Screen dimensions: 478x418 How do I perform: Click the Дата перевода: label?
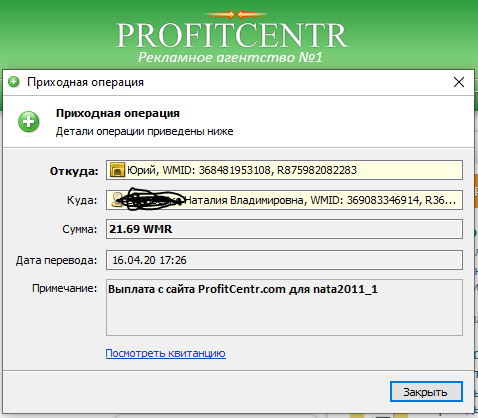(x=56, y=260)
